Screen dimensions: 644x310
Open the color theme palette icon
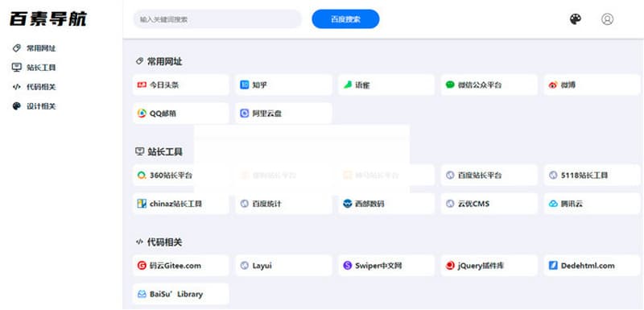point(576,19)
